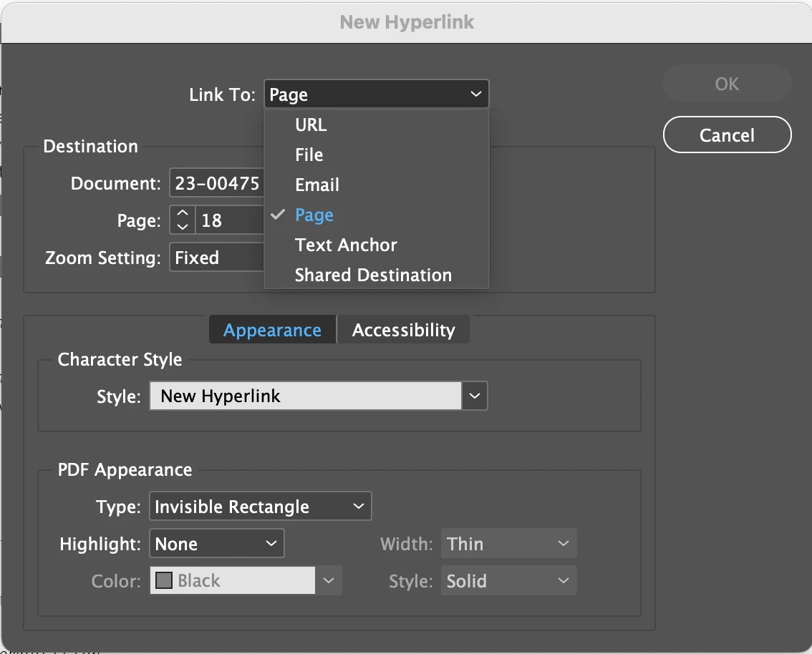Open Zoom Setting dropdown showing Fixed
The width and height of the screenshot is (812, 654).
(x=217, y=258)
